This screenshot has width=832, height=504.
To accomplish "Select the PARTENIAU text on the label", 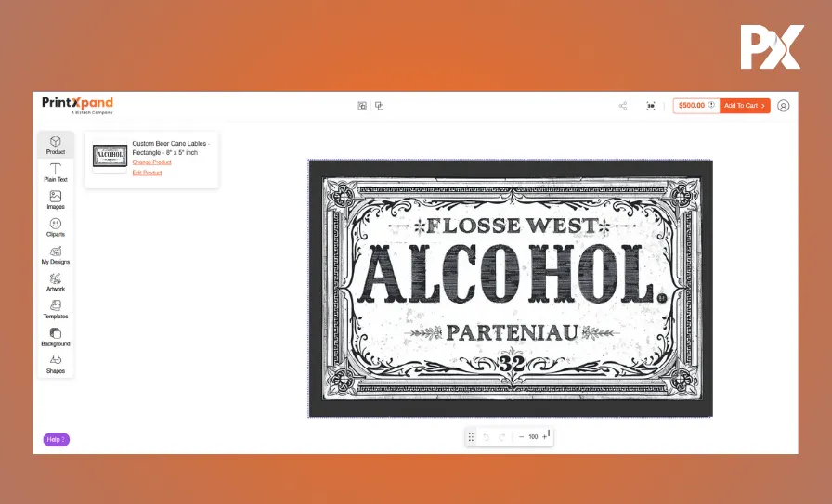I will (x=512, y=332).
